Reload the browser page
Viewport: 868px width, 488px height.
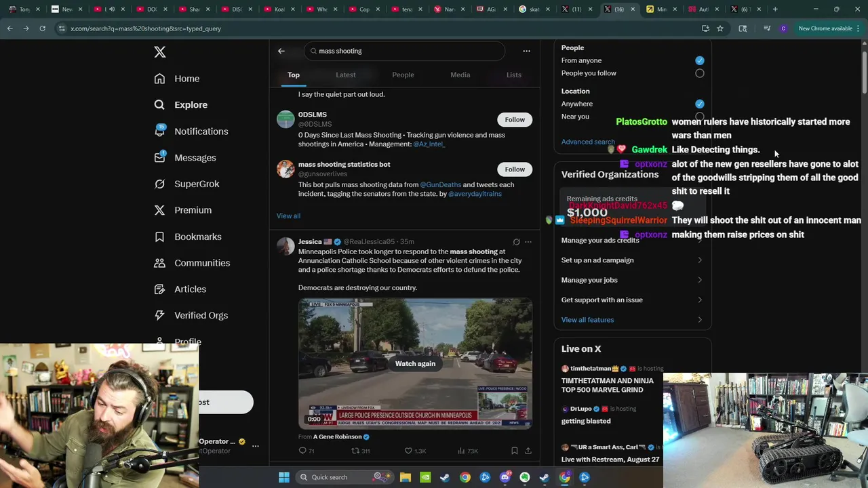(x=42, y=28)
